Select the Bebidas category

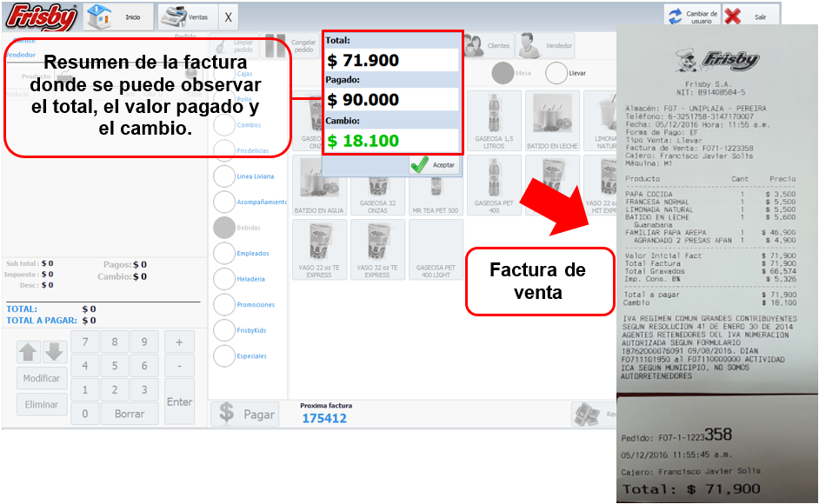[224, 228]
